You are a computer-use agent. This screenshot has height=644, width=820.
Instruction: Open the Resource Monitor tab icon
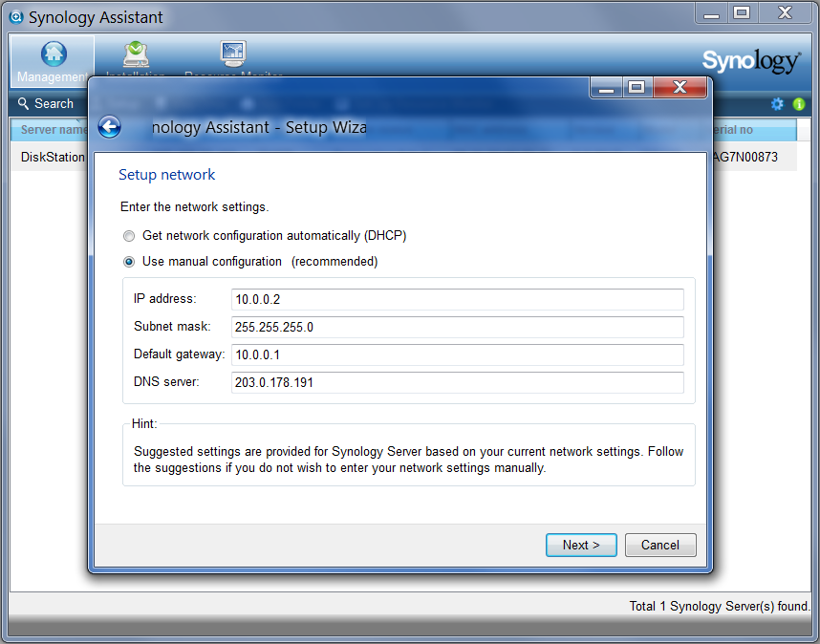tap(233, 54)
